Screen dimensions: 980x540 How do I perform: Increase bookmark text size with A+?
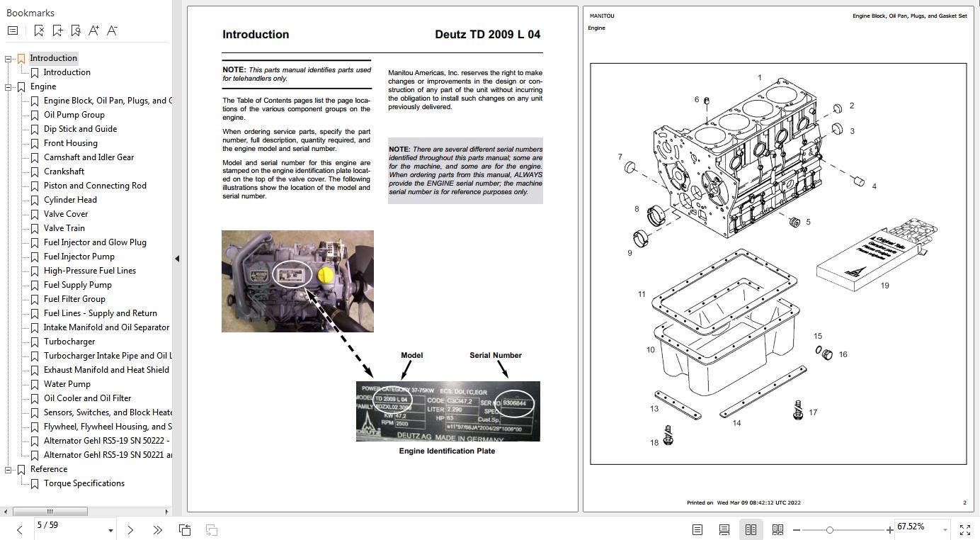pos(94,30)
